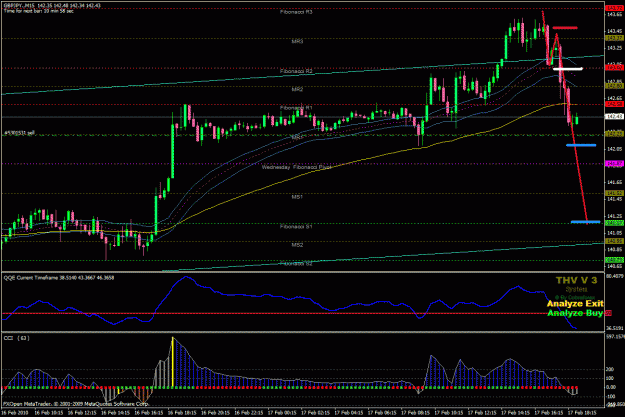Select the 'MS2' level label
This screenshot has height=417, width=625.
click(x=297, y=245)
